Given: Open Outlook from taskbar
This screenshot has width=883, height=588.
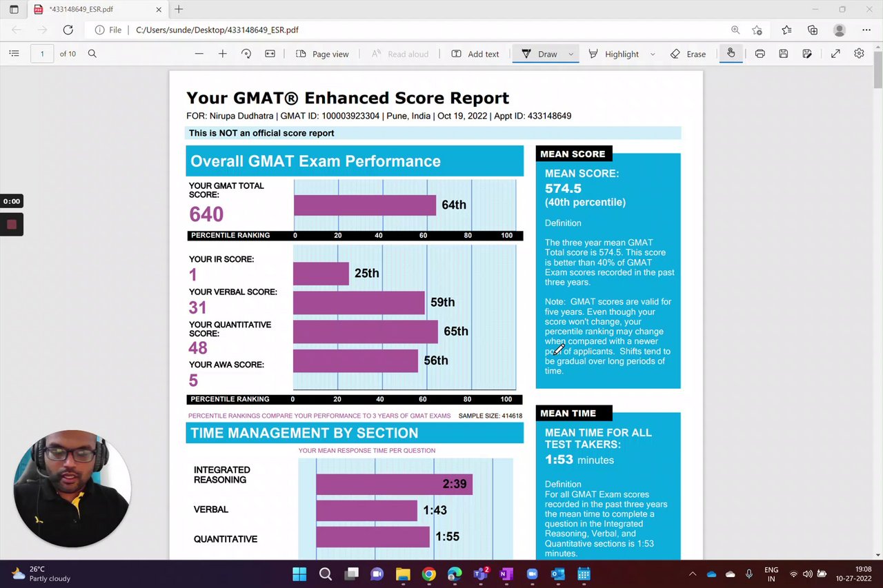Looking at the screenshot, I should (557, 574).
